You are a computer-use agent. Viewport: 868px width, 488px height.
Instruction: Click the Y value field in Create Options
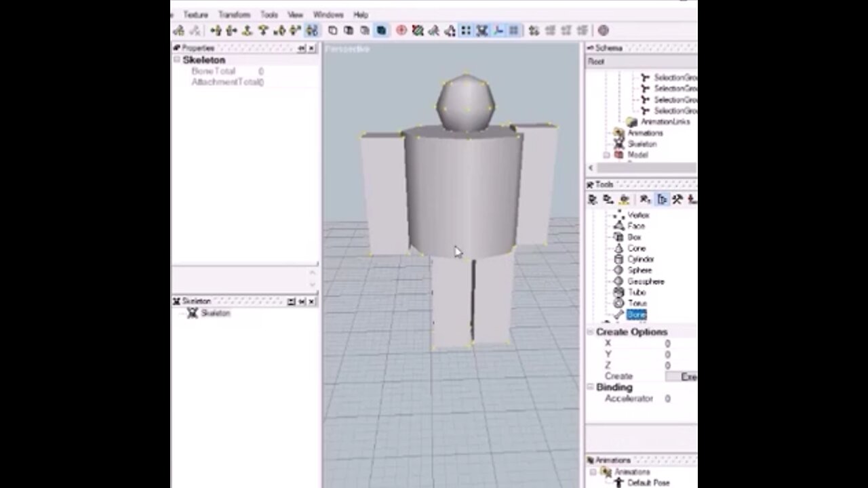click(x=680, y=354)
